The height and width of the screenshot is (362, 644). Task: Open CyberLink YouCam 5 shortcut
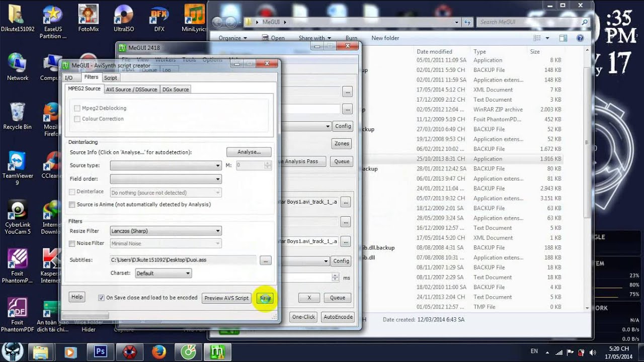coord(18,217)
